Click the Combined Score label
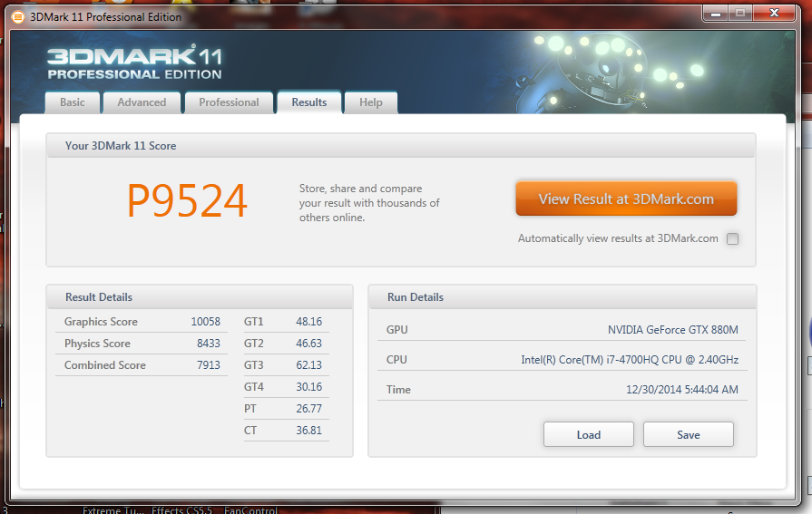The height and width of the screenshot is (514, 812). (105, 365)
